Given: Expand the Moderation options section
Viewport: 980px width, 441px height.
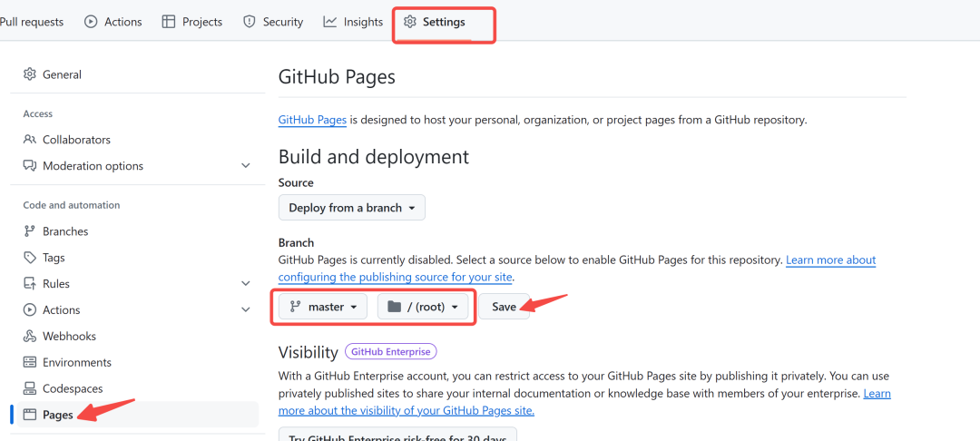Looking at the screenshot, I should click(245, 166).
